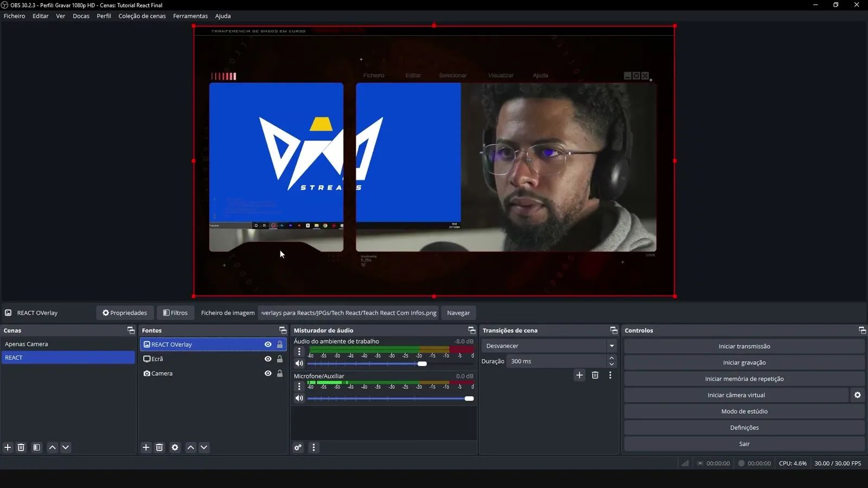Undock the Controlos panel
This screenshot has width=868, height=488.
(862, 330)
